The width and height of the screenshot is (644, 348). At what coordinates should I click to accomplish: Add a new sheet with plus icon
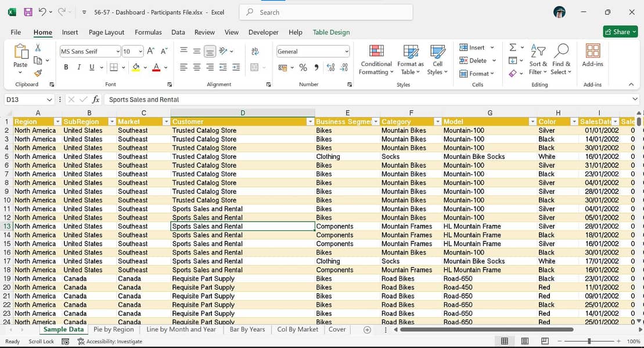(367, 329)
